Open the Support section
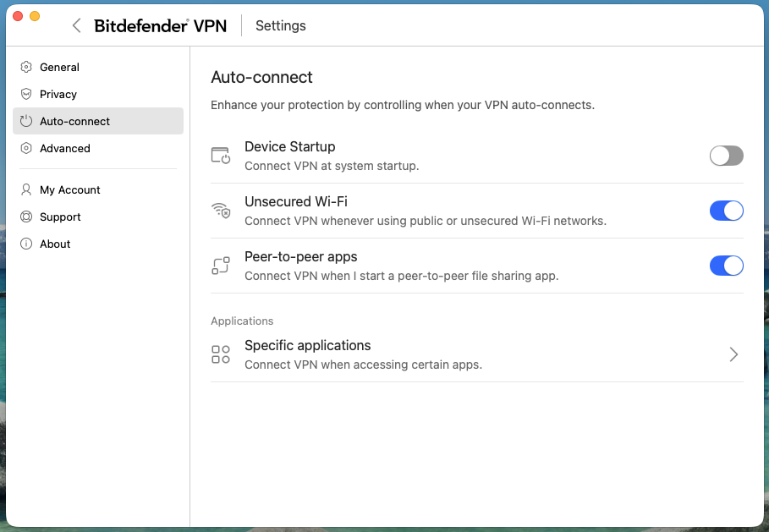The height and width of the screenshot is (532, 769). [98, 217]
